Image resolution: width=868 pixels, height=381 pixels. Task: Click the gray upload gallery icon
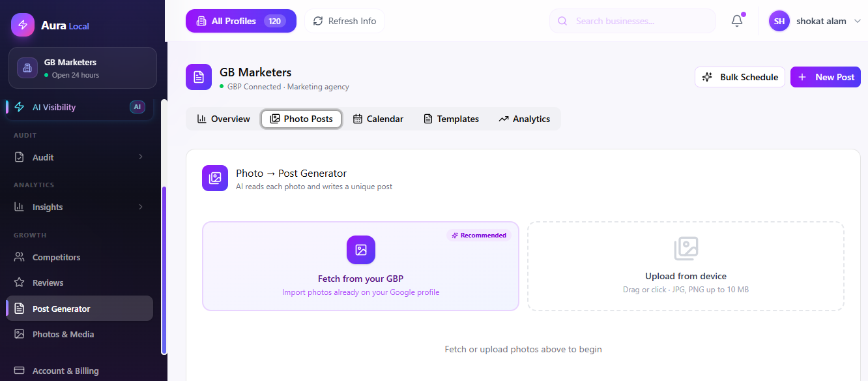point(686,249)
